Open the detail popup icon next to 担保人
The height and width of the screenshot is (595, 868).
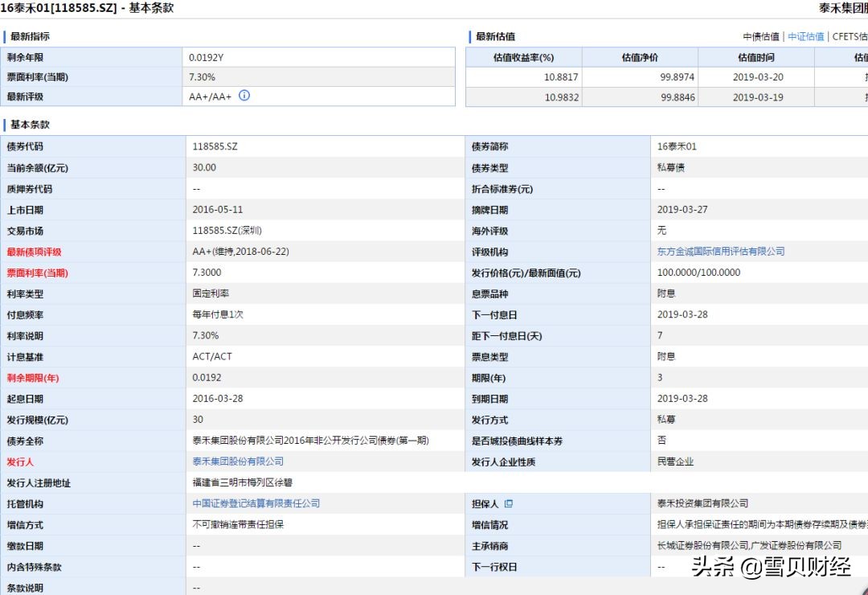point(510,503)
